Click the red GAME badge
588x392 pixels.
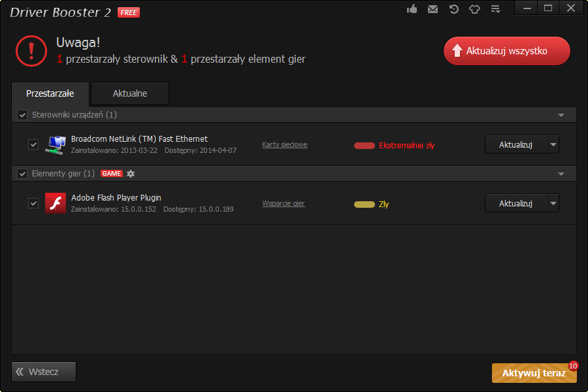click(112, 174)
